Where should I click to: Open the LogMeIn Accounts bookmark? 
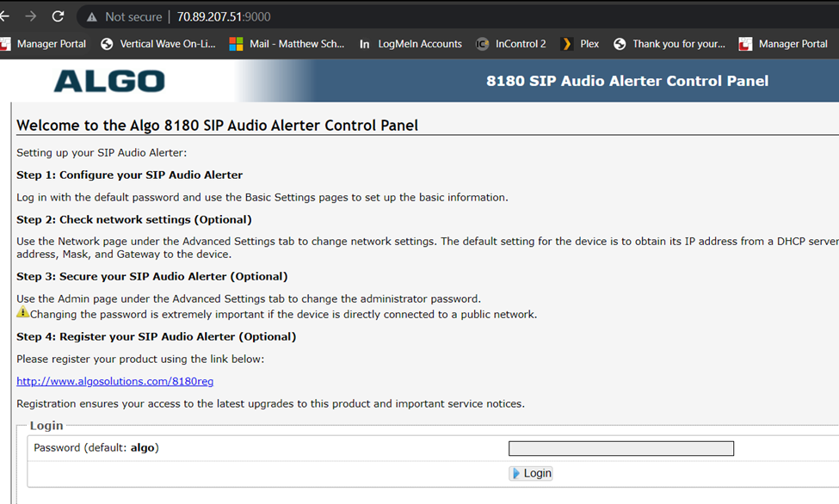410,44
